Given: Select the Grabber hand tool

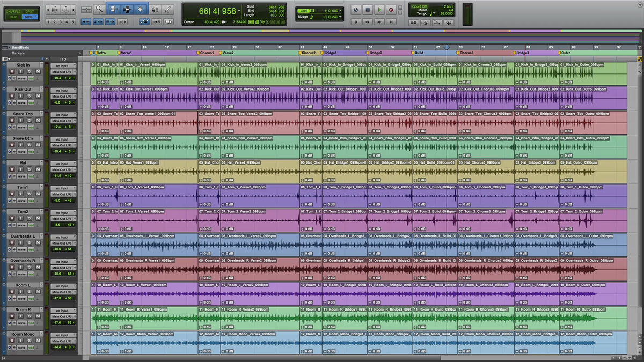Looking at the screenshot, I should (140, 9).
